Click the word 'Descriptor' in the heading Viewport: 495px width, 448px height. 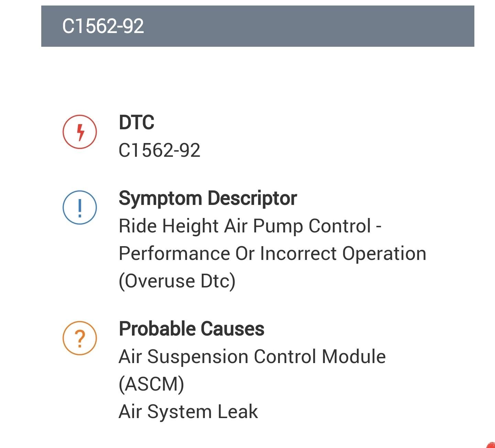[x=252, y=198]
